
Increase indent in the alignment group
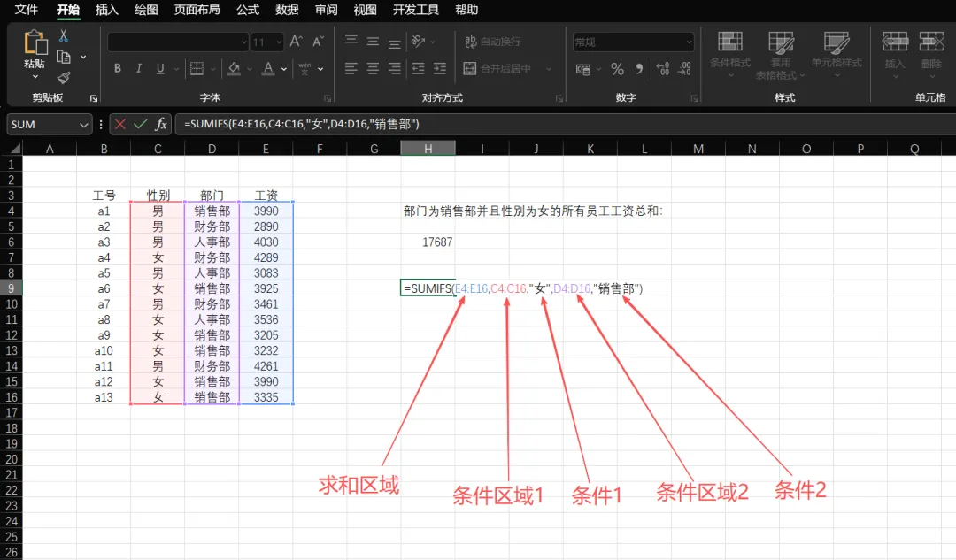440,68
